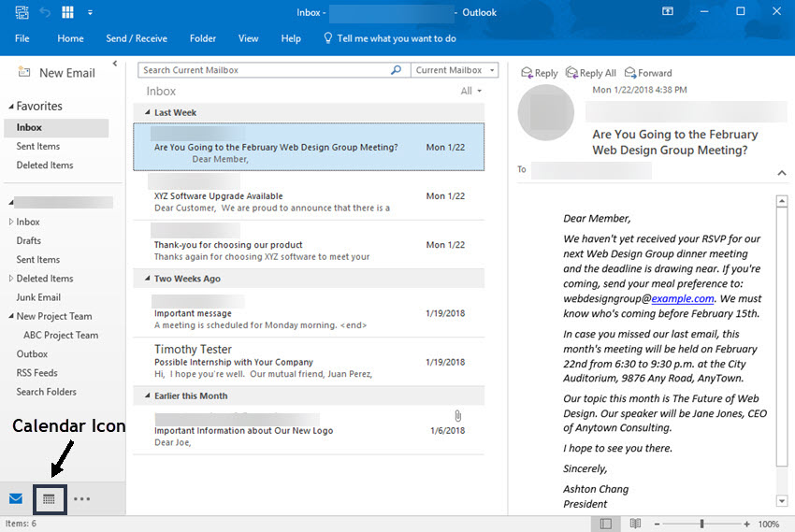Switch to the Home ribbon tab
Image resolution: width=795 pixels, height=532 pixels.
(x=70, y=38)
